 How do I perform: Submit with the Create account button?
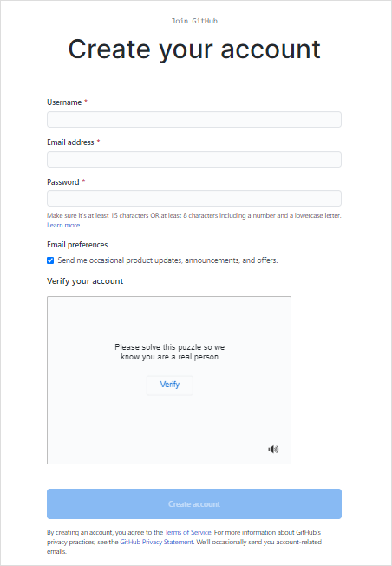[x=194, y=503]
